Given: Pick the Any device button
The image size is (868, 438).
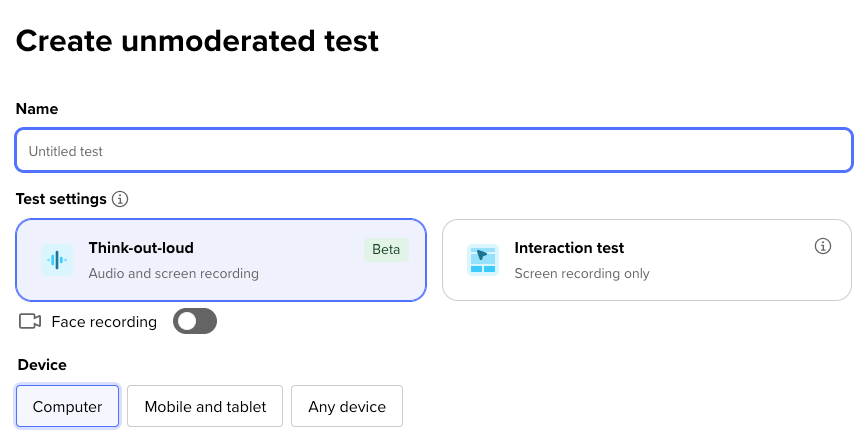Looking at the screenshot, I should click(x=347, y=407).
